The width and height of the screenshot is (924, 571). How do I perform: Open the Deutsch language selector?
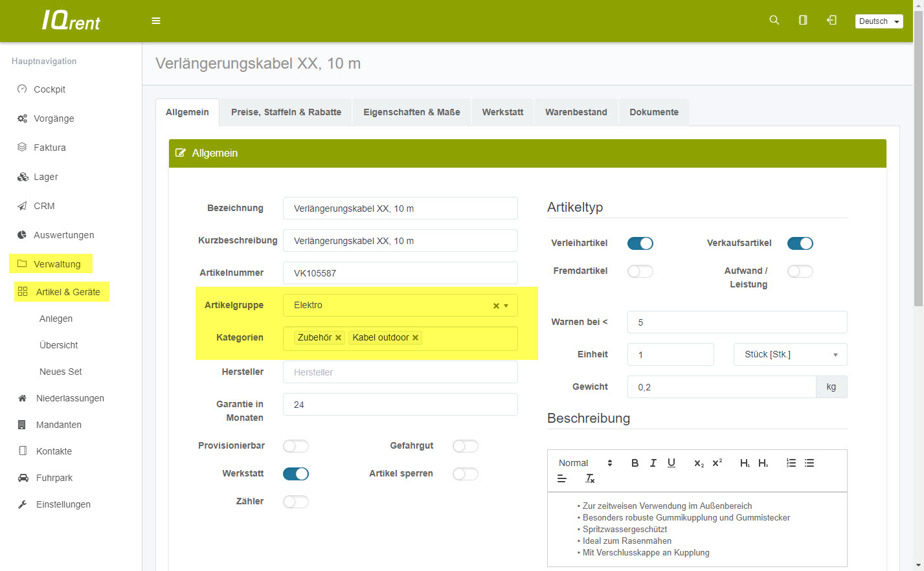point(879,21)
